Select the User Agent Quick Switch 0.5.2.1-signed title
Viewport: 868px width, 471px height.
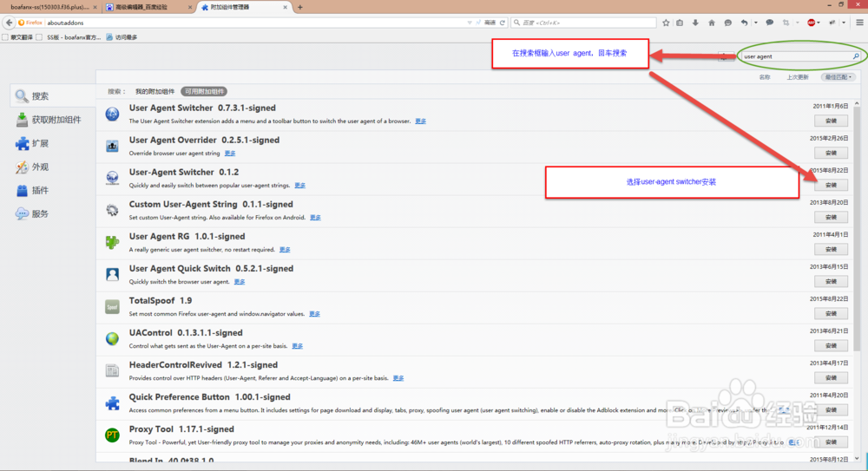(x=211, y=268)
